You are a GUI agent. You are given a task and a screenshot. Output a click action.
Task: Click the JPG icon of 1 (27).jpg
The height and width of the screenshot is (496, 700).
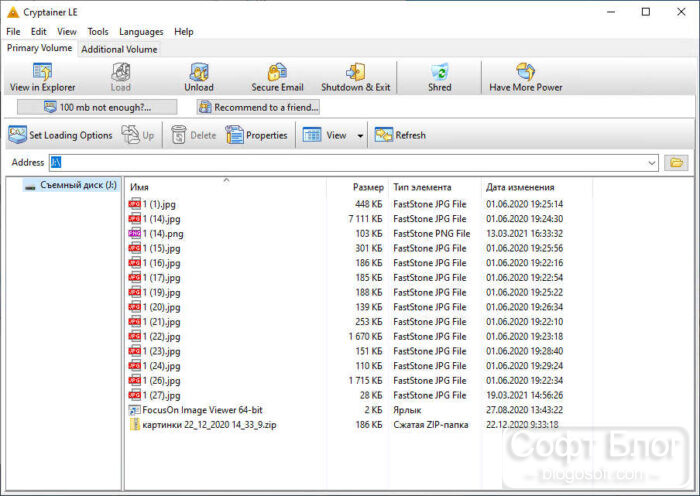pos(134,395)
